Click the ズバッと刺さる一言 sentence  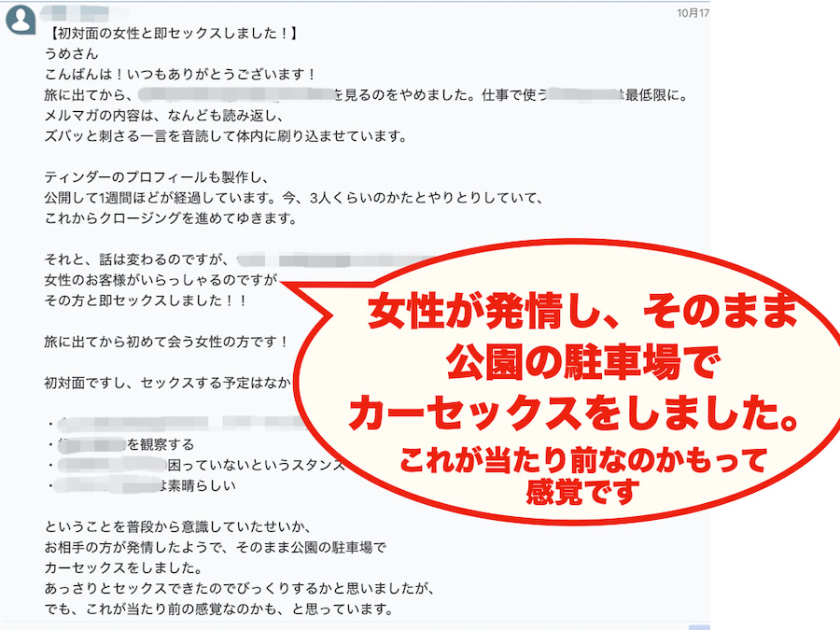coord(226,136)
